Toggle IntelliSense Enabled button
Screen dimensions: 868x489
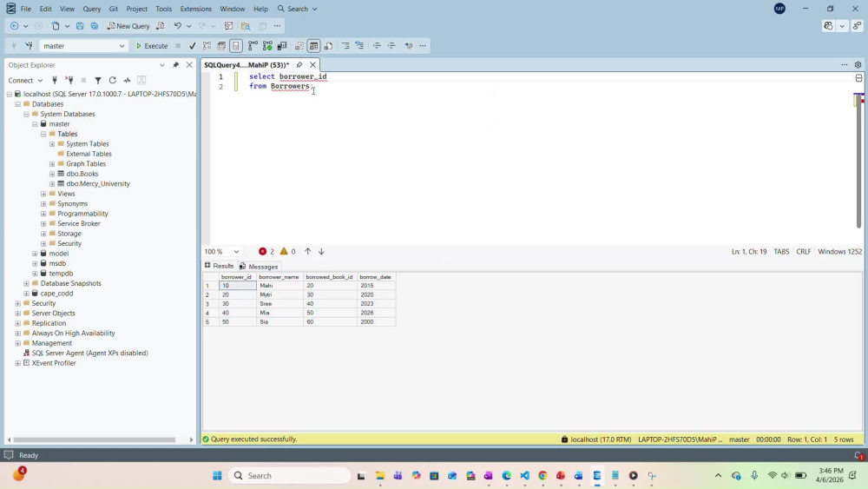(x=236, y=46)
